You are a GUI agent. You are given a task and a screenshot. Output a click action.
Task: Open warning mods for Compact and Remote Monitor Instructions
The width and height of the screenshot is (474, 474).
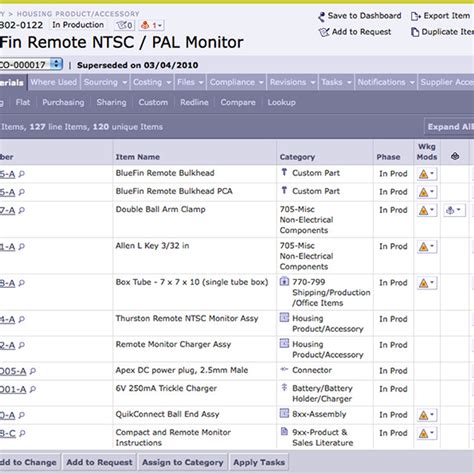(427, 433)
